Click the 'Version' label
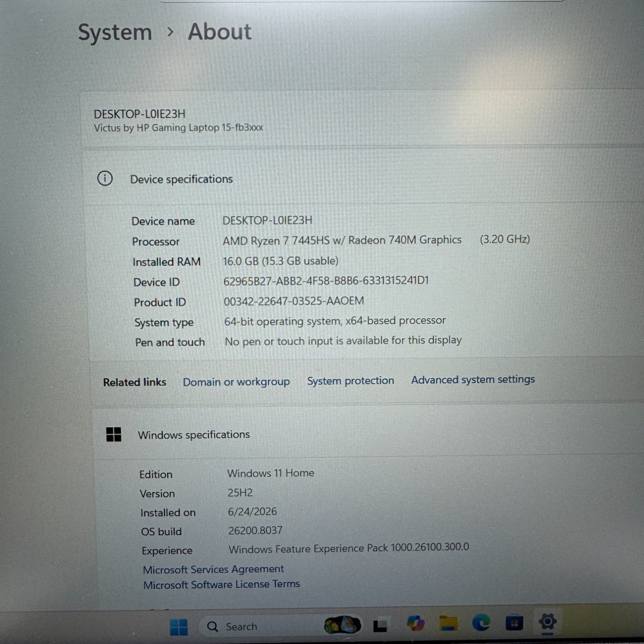Image resolution: width=644 pixels, height=644 pixels. (x=157, y=494)
